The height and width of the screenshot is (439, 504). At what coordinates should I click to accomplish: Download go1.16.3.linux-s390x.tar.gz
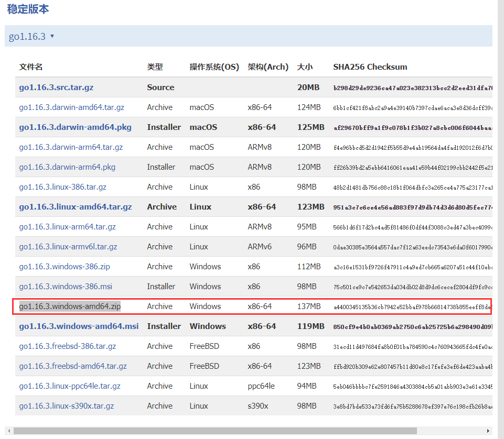66,406
